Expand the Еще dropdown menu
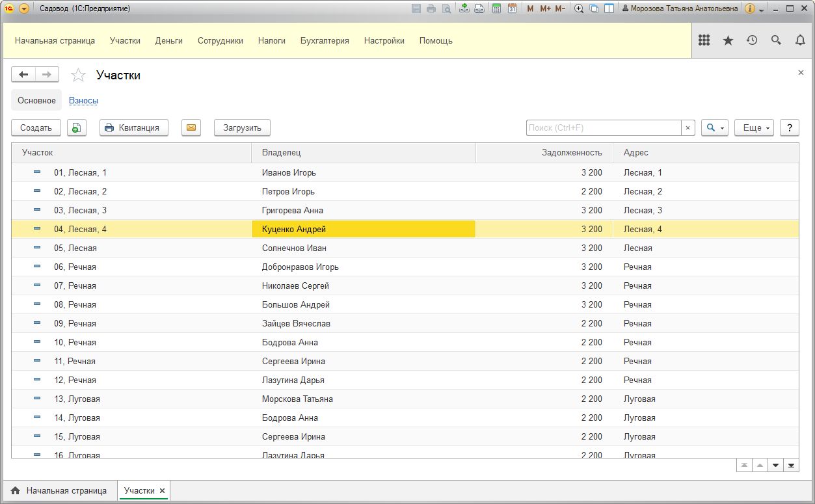 coord(756,127)
